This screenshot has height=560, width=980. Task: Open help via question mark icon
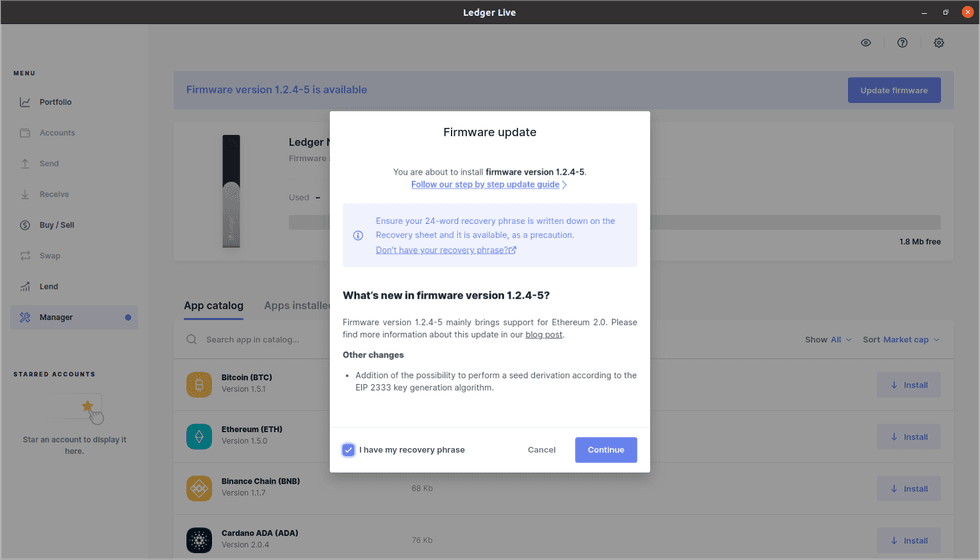coord(902,42)
